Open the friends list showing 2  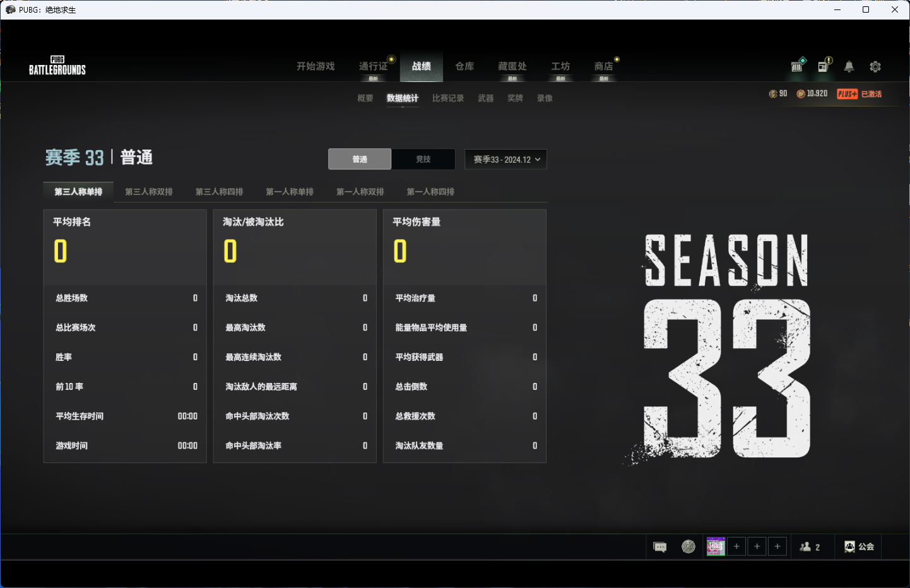coord(810,547)
